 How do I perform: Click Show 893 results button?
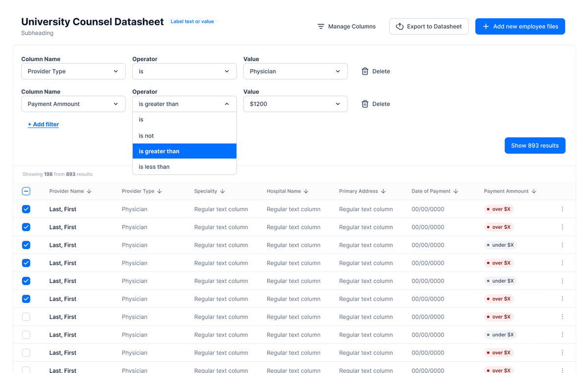pyautogui.click(x=535, y=145)
